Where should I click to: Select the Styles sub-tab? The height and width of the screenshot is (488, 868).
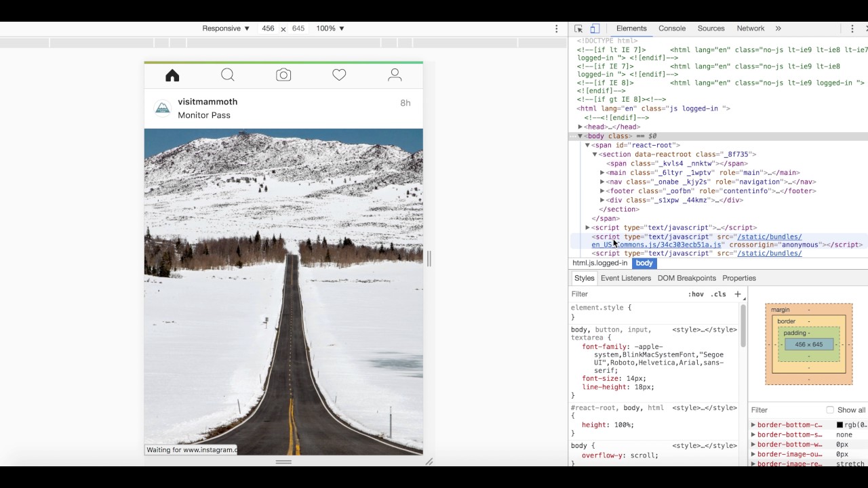584,278
